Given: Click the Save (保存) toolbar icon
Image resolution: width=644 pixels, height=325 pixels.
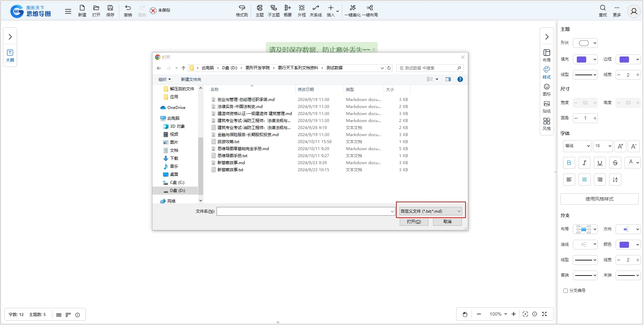Looking at the screenshot, I should tap(110, 11).
